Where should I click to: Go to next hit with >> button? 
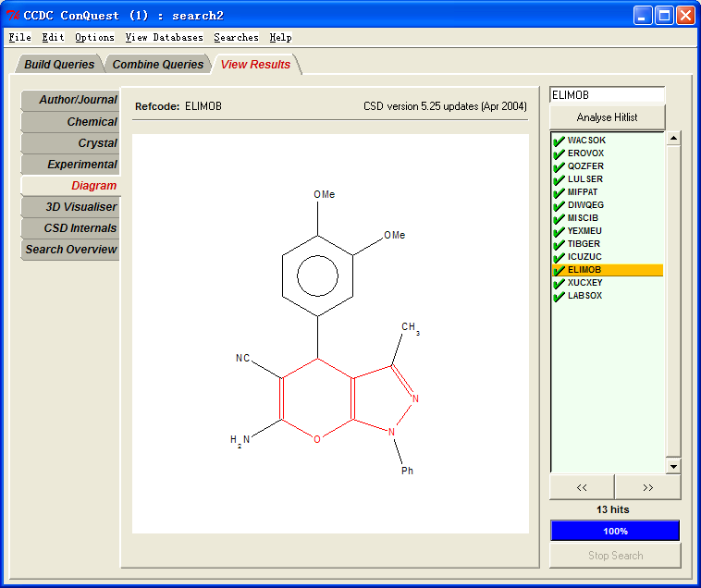point(647,487)
